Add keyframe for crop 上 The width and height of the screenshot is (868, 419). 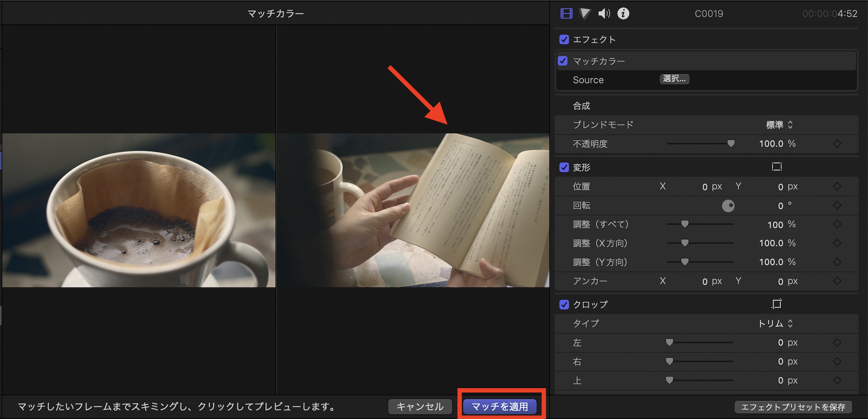[x=837, y=380]
